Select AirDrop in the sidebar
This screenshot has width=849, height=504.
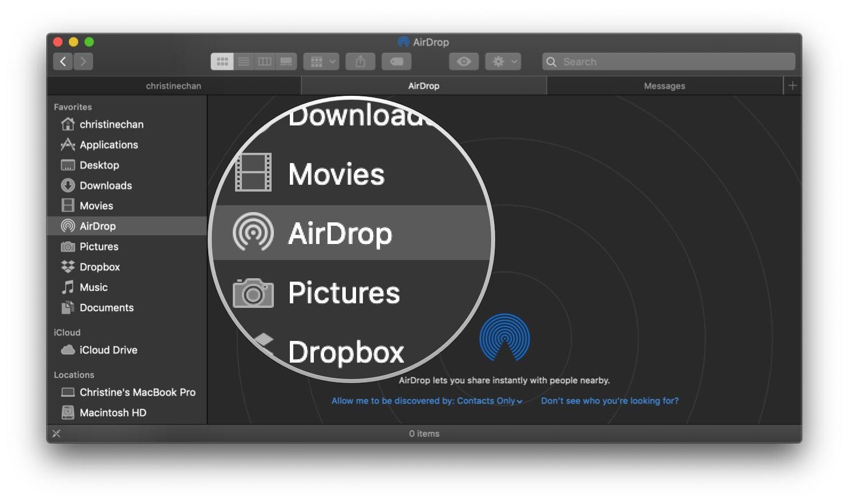[127, 226]
